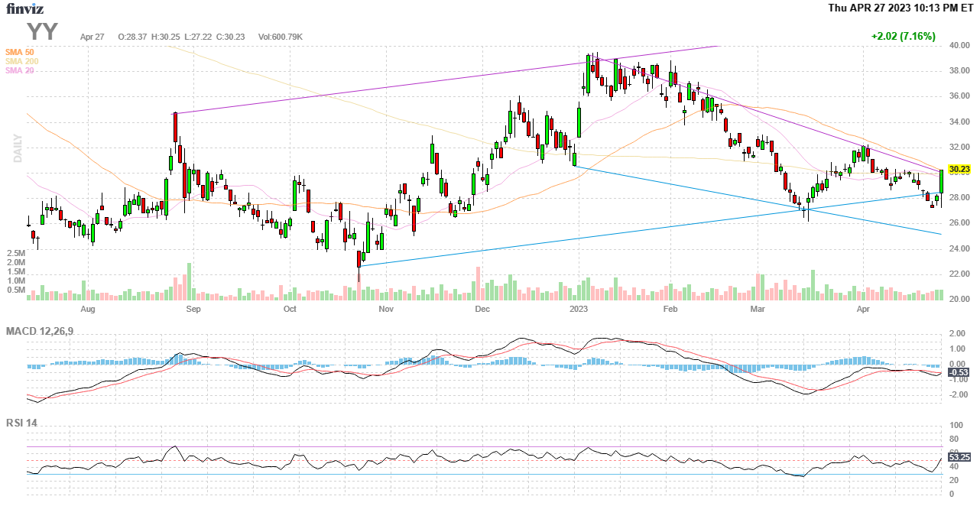Click the vertical DAILY timeframe label
Image resolution: width=980 pixels, height=506 pixels.
point(17,149)
